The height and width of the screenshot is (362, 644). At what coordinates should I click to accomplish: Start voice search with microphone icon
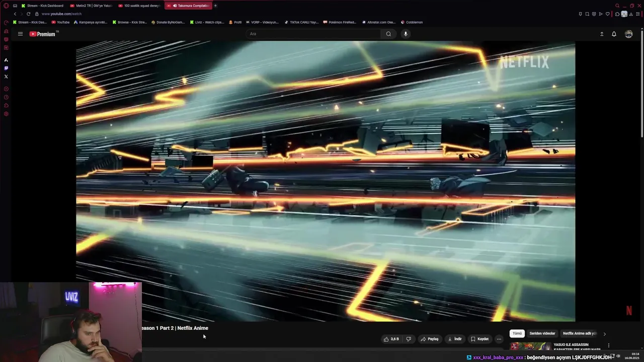click(406, 34)
